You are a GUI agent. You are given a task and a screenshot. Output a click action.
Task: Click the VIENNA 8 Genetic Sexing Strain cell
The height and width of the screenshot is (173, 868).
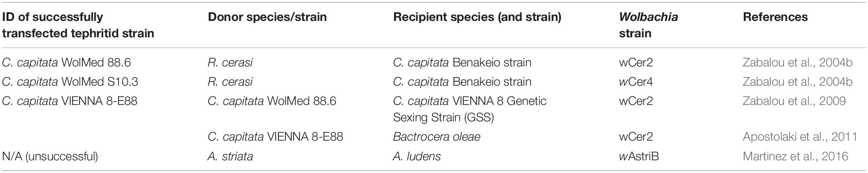point(470,109)
